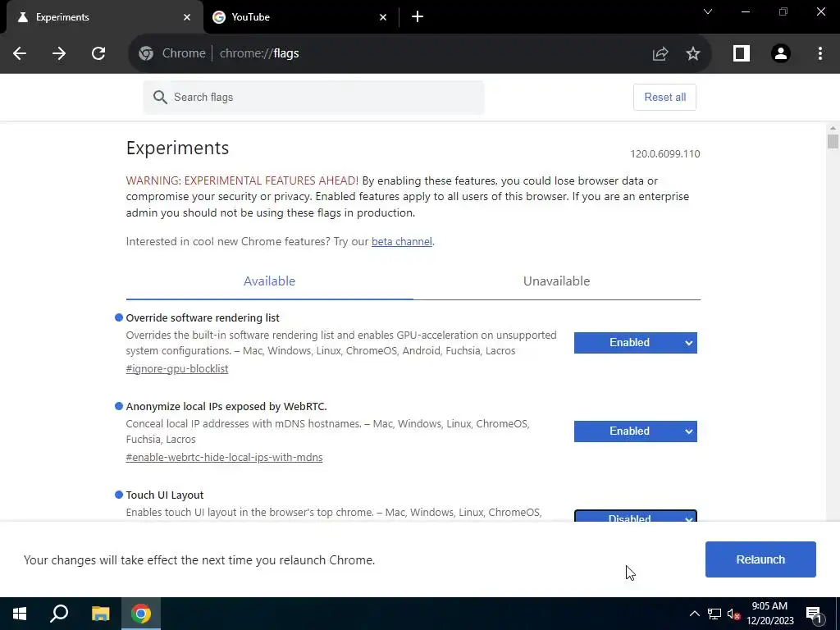Open #enable-webrtc-hide-local-ips-with-mdns link

[x=224, y=458]
